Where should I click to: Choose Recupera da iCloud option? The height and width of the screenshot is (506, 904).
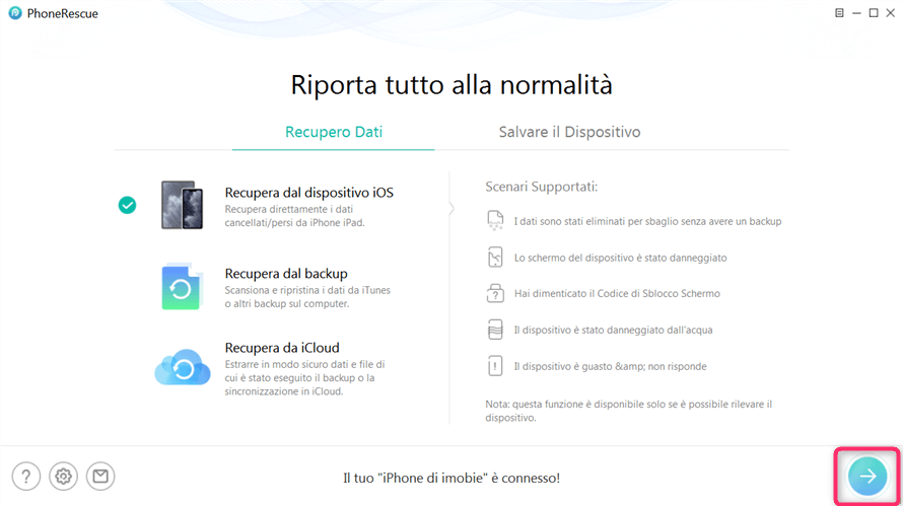pyautogui.click(x=282, y=348)
